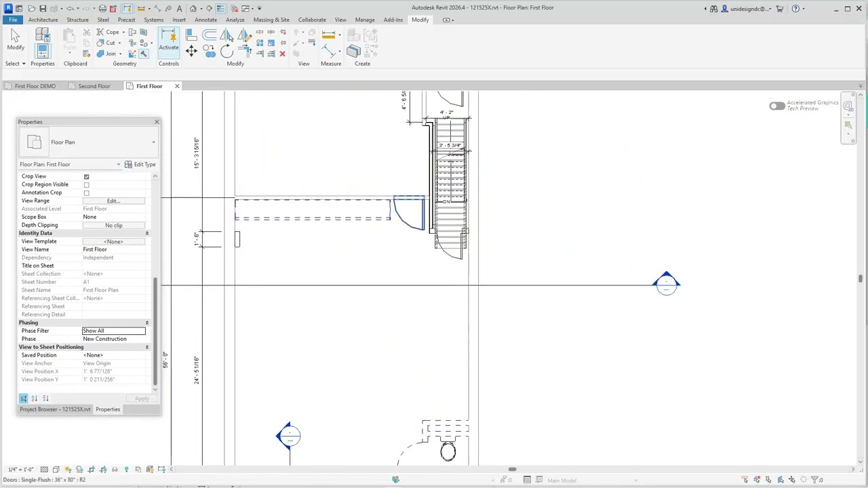Click the Type Properties icon in ribbon
The image size is (868, 488).
tap(42, 35)
